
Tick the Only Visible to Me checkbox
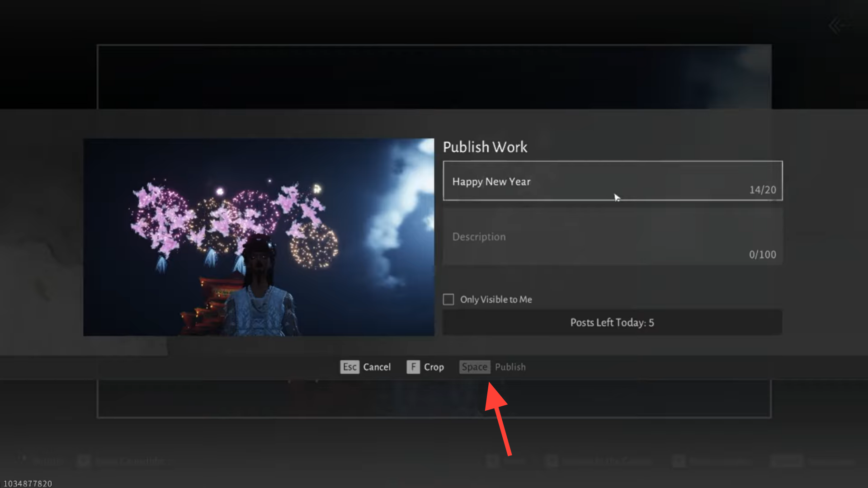(448, 300)
